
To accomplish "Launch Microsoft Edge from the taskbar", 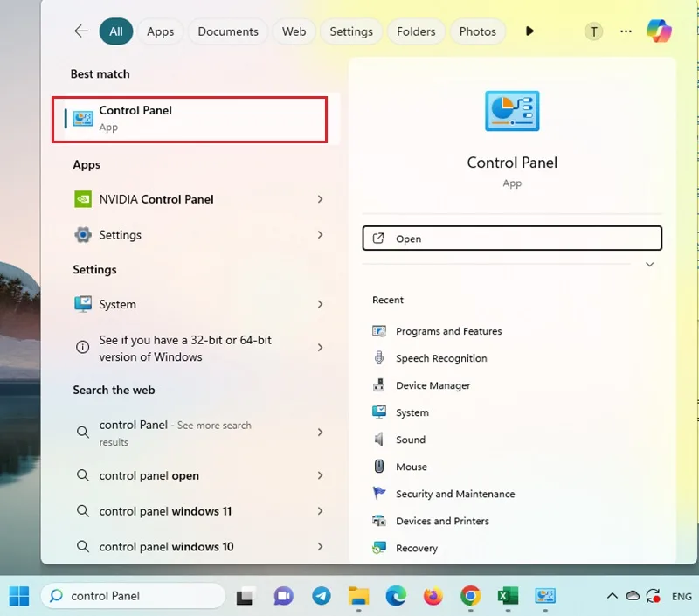I will click(396, 596).
